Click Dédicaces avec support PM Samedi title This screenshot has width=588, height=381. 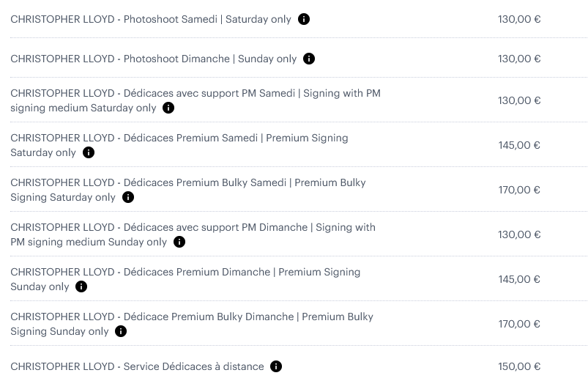196,100
